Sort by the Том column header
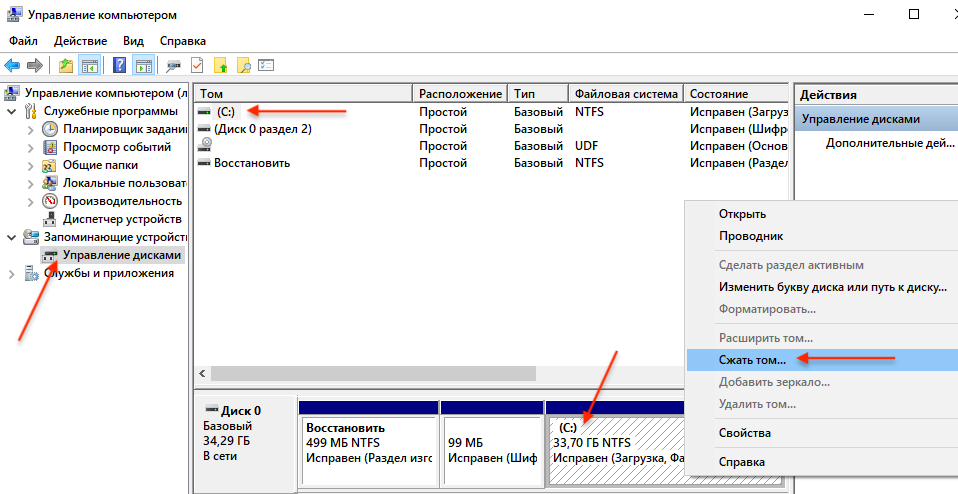The image size is (958, 494). click(304, 93)
